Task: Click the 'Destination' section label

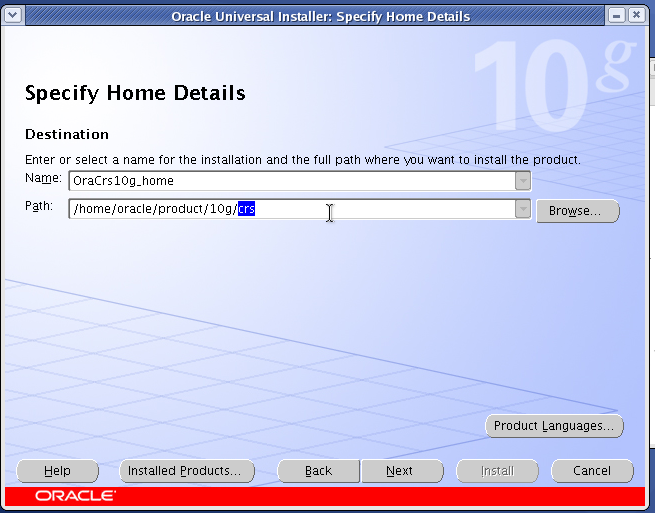Action: pyautogui.click(x=67, y=134)
